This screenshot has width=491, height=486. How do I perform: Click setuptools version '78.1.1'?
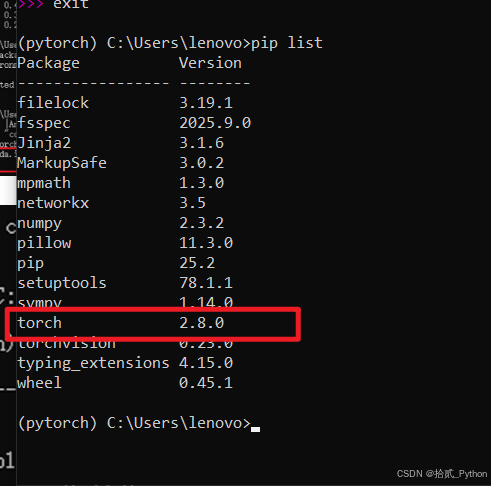pyautogui.click(x=206, y=283)
